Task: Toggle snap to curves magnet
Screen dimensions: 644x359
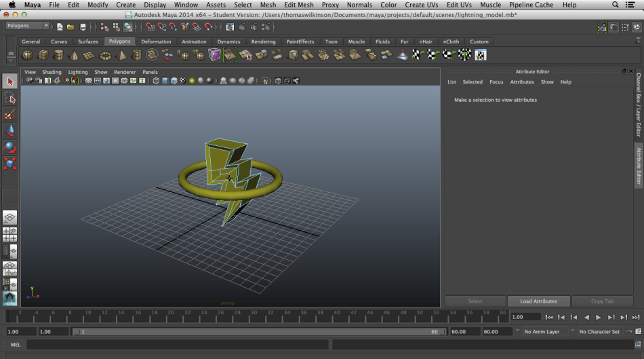Action: 162,27
